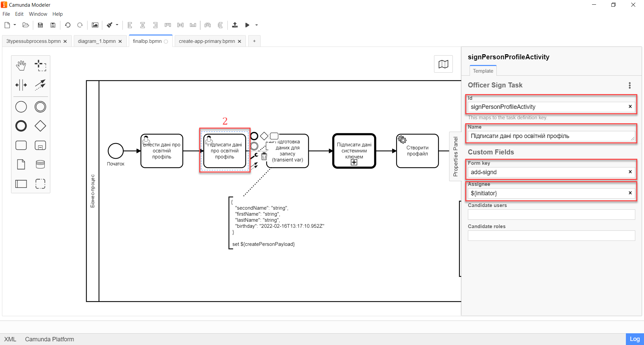Select the Template tab in properties

(x=483, y=71)
